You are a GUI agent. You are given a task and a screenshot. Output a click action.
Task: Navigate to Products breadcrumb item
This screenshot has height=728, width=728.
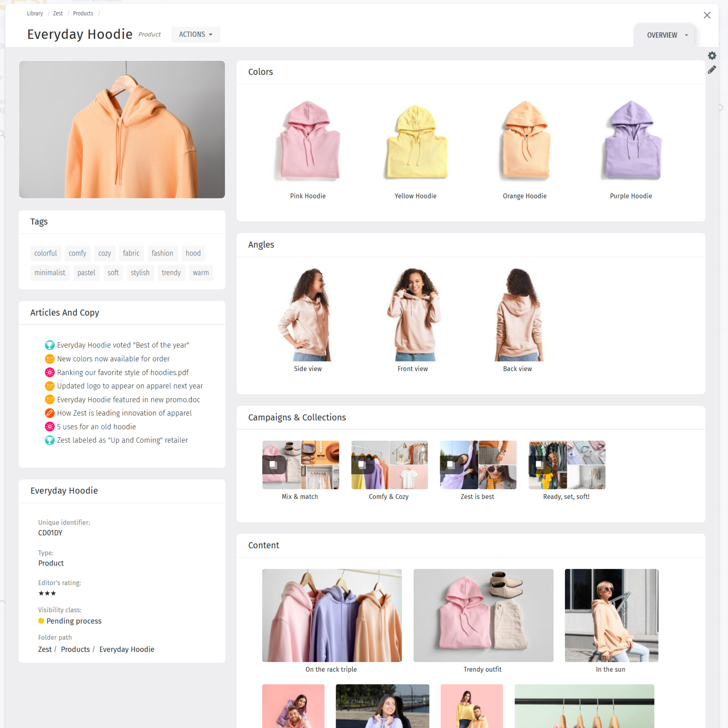pos(83,13)
